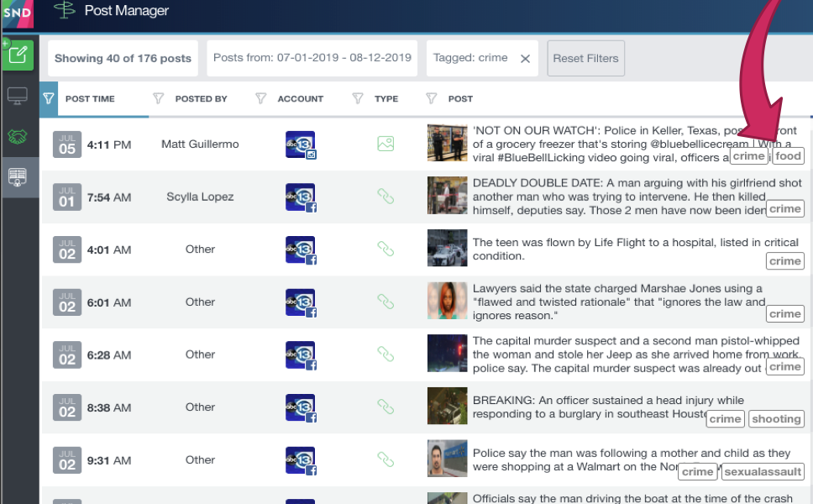Sort by POSTED BY column
Viewport: 813px width, 504px height.
(x=202, y=99)
